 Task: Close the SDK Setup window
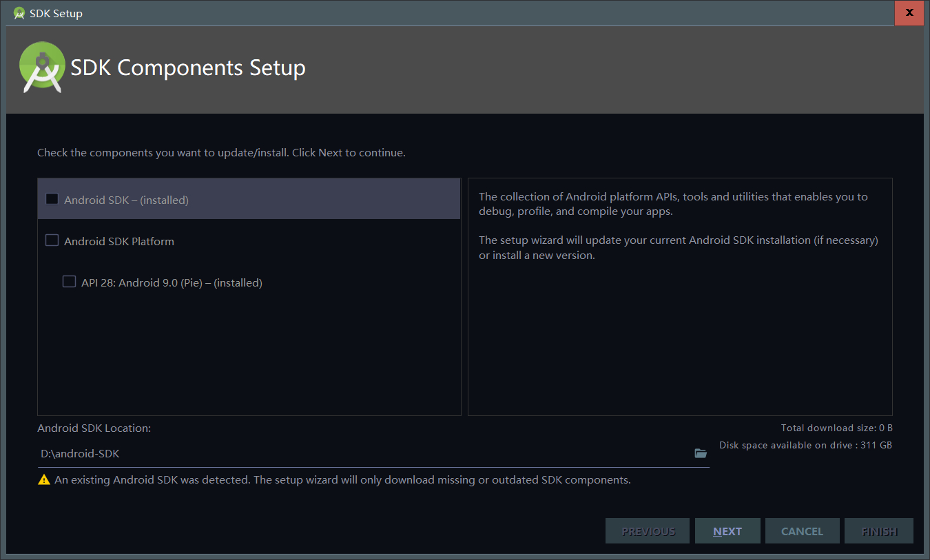[x=909, y=13]
